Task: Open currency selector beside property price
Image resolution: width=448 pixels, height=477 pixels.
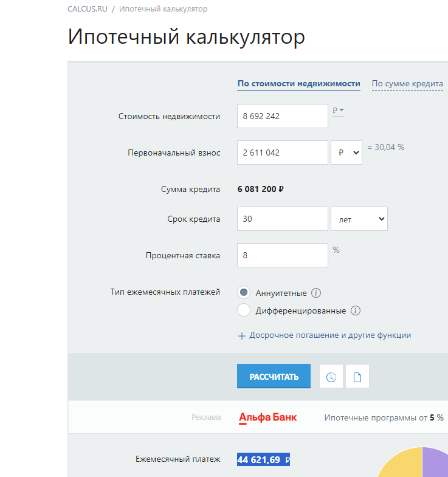Action: (338, 111)
